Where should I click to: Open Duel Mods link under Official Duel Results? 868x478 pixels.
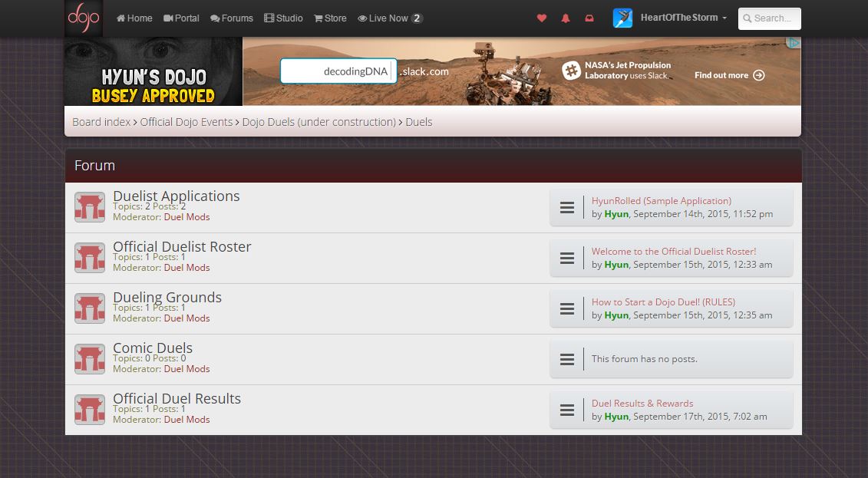186,420
